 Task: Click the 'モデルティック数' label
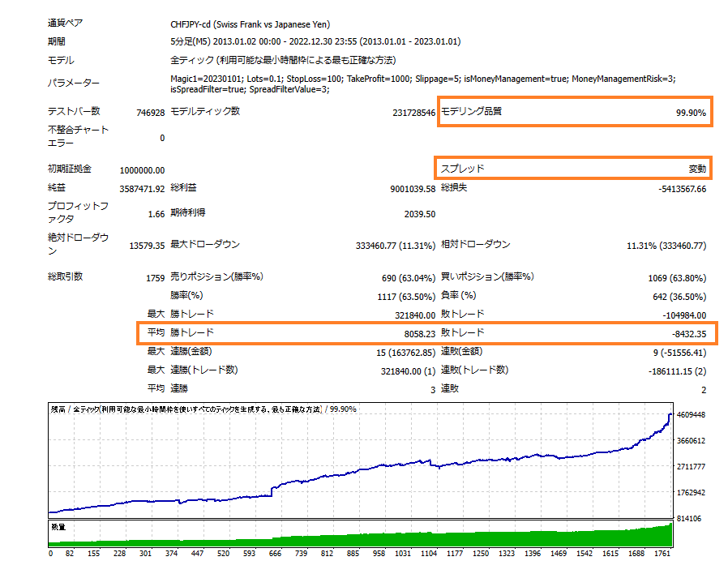[x=205, y=111]
